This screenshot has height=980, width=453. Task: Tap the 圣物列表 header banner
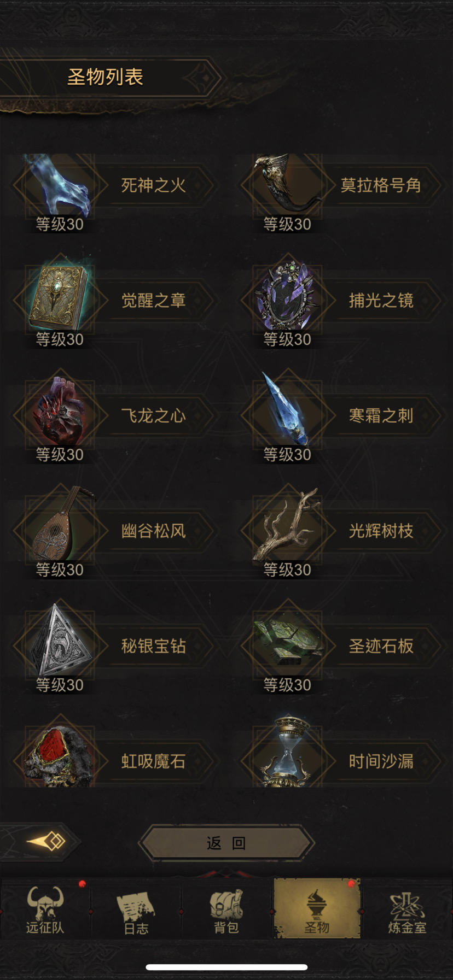(105, 78)
